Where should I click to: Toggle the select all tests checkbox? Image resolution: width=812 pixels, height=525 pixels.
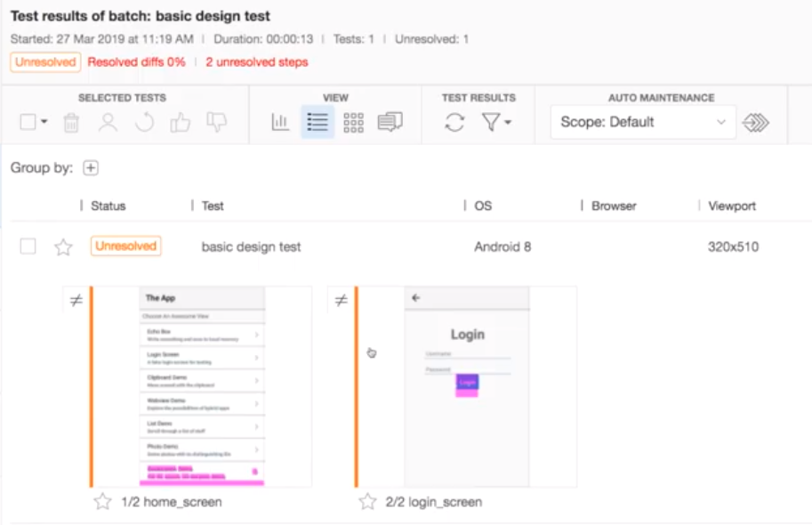tap(28, 123)
